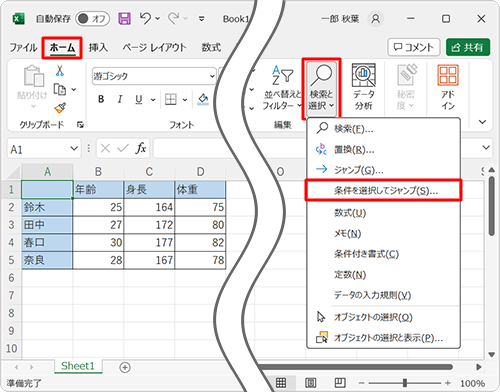Open the Name Box dropdown arrow

74,149
